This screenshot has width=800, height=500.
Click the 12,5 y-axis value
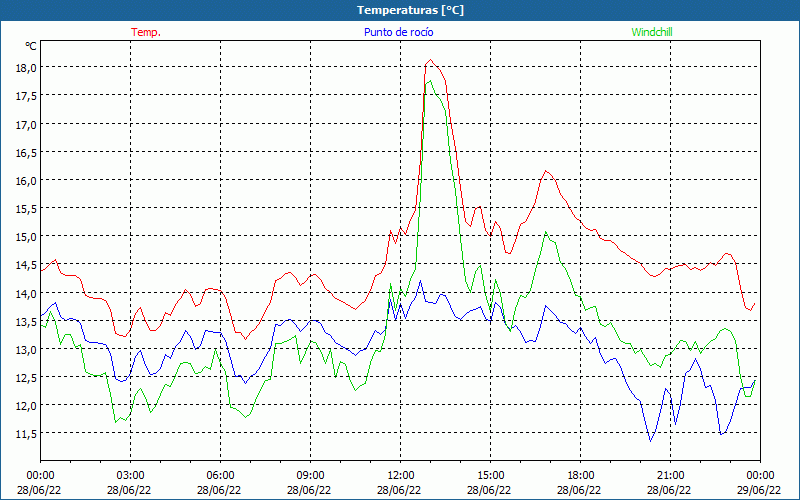pyautogui.click(x=25, y=378)
